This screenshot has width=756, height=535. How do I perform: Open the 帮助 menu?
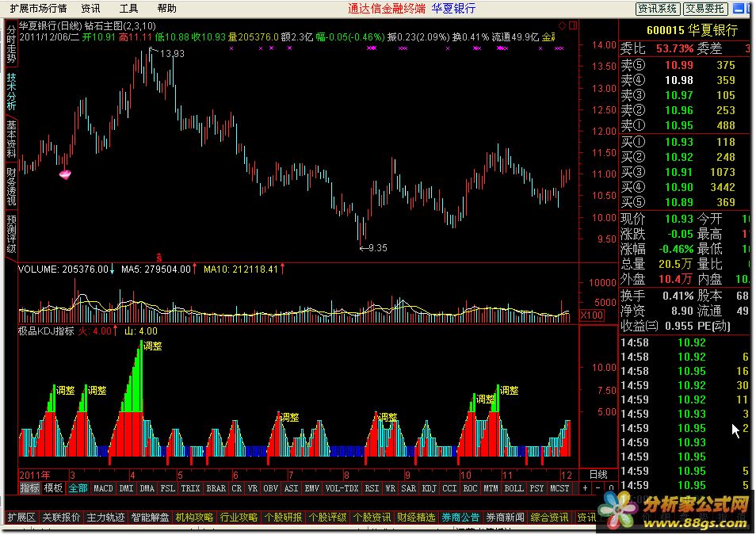[167, 8]
